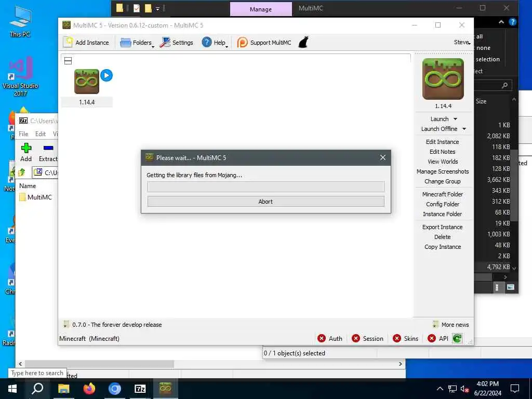Open the This PC desktop icon
Image resolution: width=532 pixels, height=399 pixels.
coord(20,22)
